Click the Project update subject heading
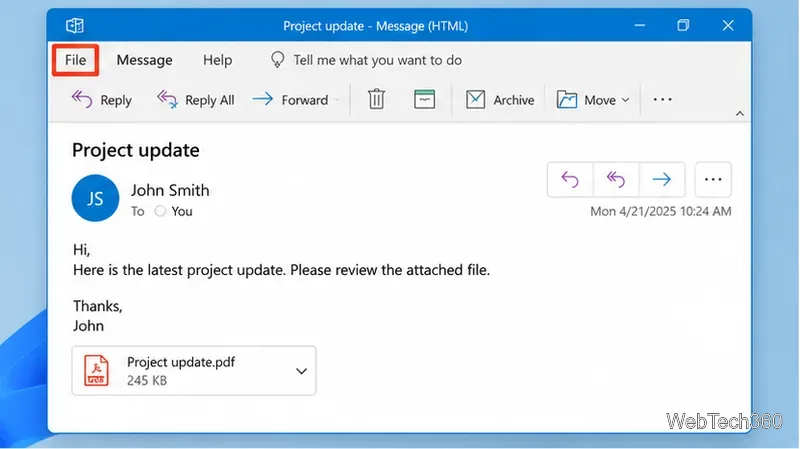This screenshot has width=800, height=449. pyautogui.click(x=136, y=151)
